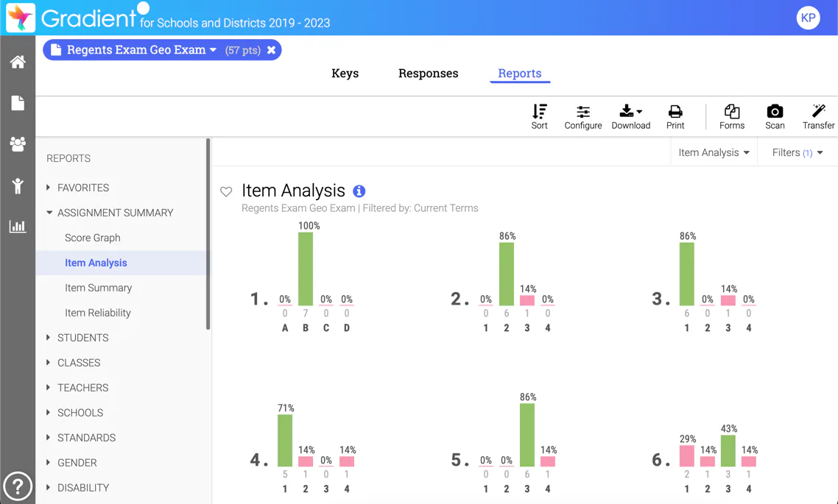Image resolution: width=838 pixels, height=504 pixels.
Task: Click question 3's green 86% bar
Action: [x=687, y=274]
